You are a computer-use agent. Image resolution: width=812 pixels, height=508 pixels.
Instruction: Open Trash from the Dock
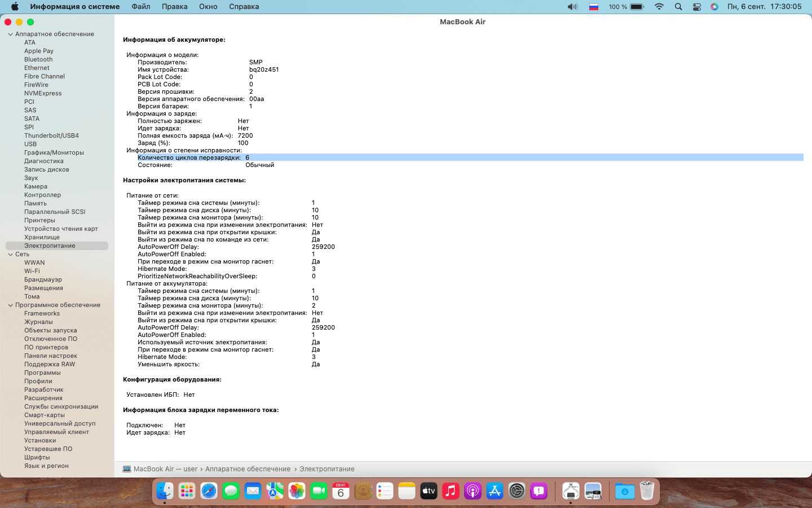pyautogui.click(x=647, y=491)
